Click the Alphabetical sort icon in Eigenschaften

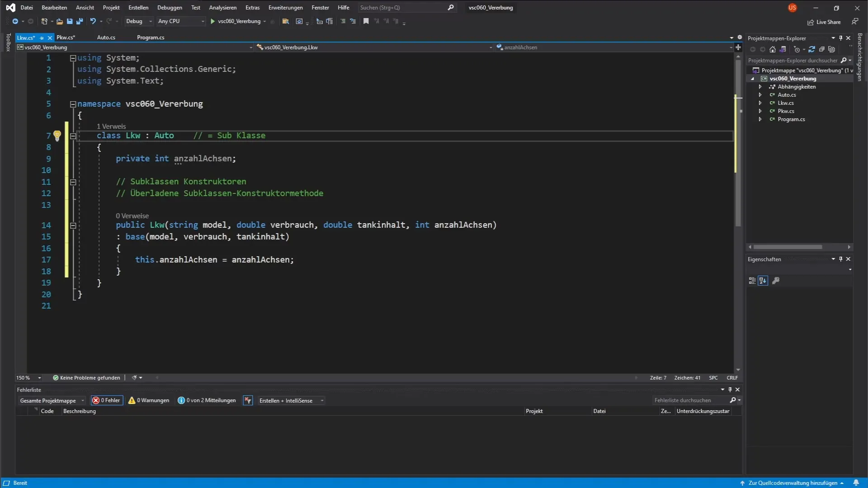coord(763,281)
